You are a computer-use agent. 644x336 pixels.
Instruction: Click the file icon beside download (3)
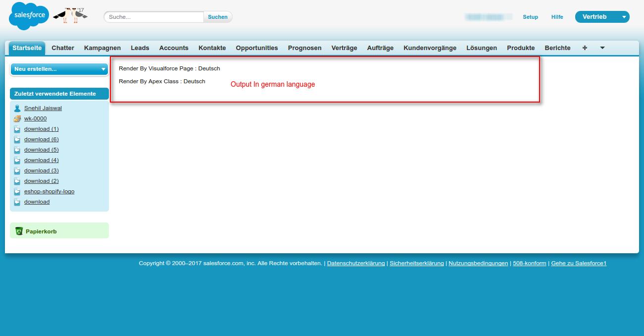17,170
